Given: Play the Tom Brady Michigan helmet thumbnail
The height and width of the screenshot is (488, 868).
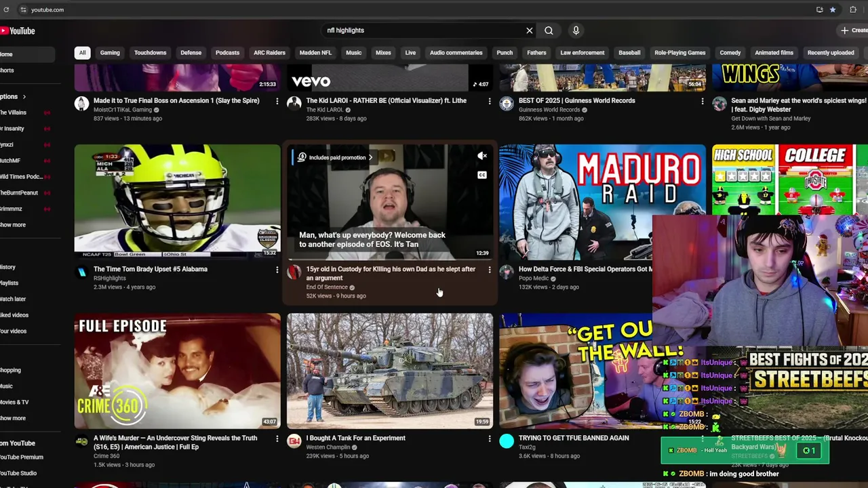Looking at the screenshot, I should [x=177, y=201].
